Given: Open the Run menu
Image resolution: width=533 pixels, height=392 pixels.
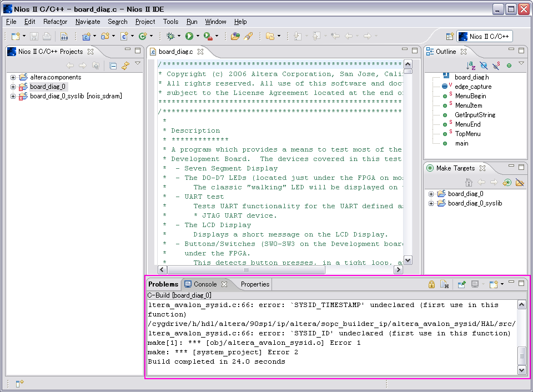Looking at the screenshot, I should point(192,22).
